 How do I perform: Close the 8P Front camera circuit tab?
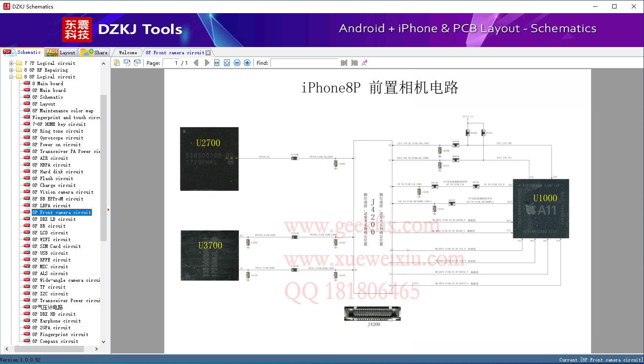pyautogui.click(x=208, y=53)
